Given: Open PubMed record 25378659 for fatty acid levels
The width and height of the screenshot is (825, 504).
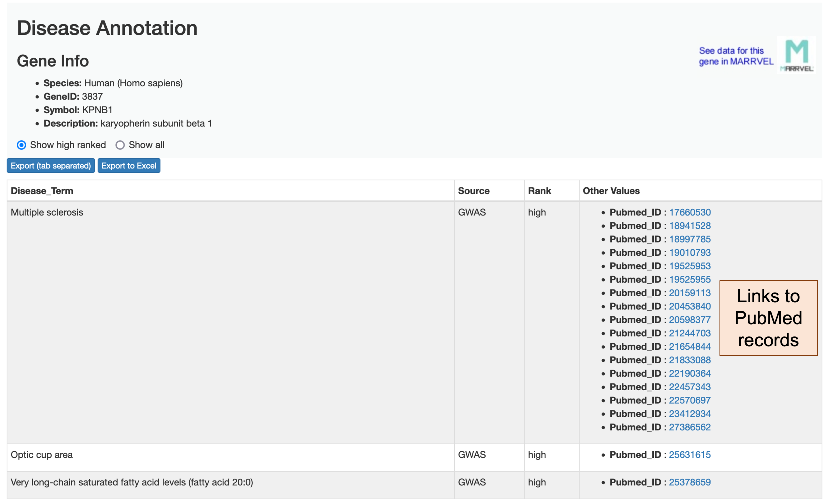Looking at the screenshot, I should [690, 482].
